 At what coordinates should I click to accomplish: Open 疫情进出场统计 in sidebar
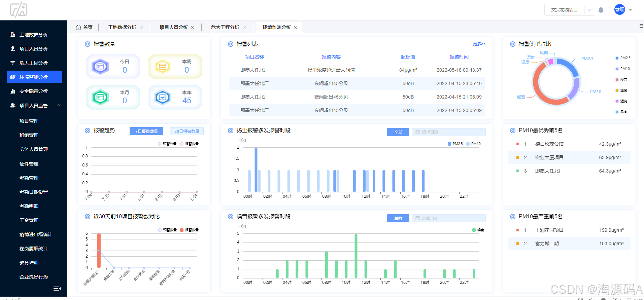click(36, 234)
